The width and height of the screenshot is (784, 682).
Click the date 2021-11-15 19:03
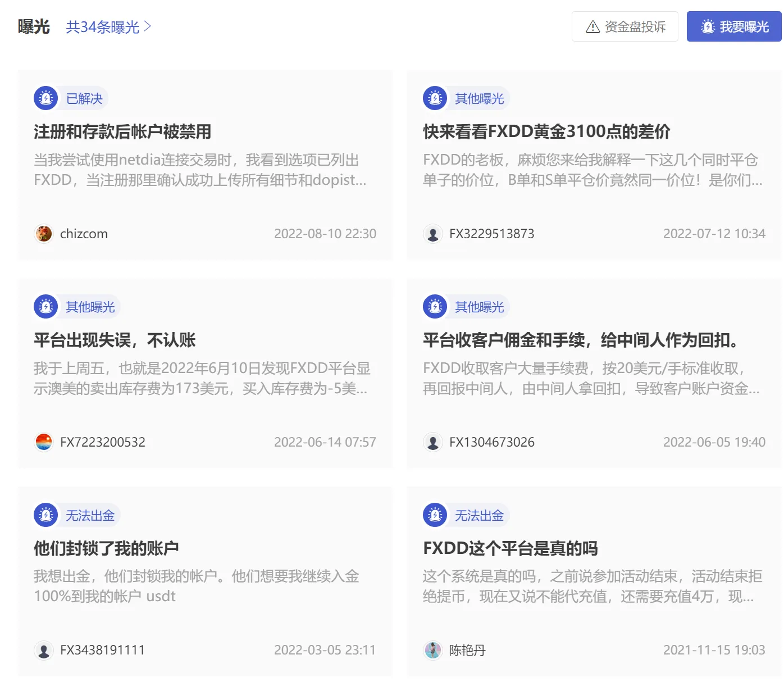point(714,650)
